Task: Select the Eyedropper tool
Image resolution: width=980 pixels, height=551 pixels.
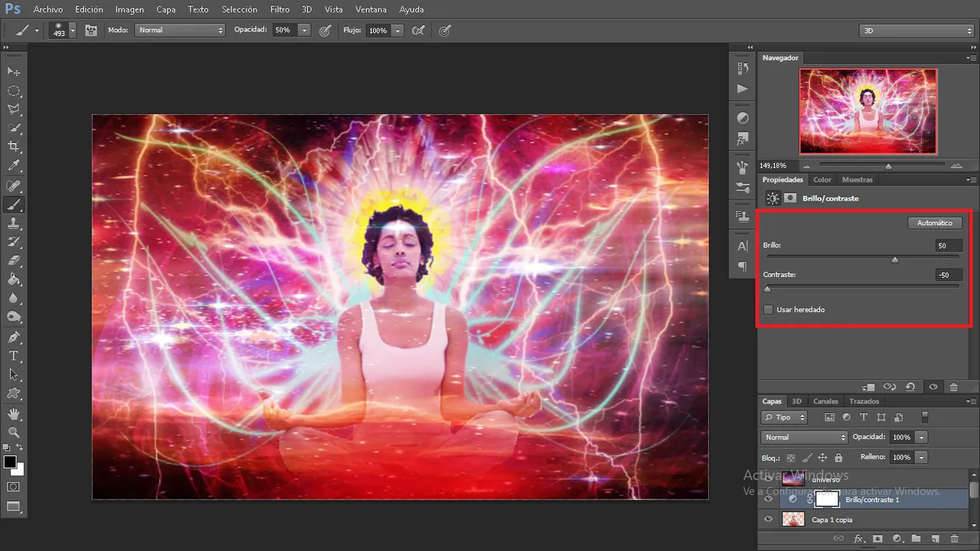Action: tap(14, 165)
